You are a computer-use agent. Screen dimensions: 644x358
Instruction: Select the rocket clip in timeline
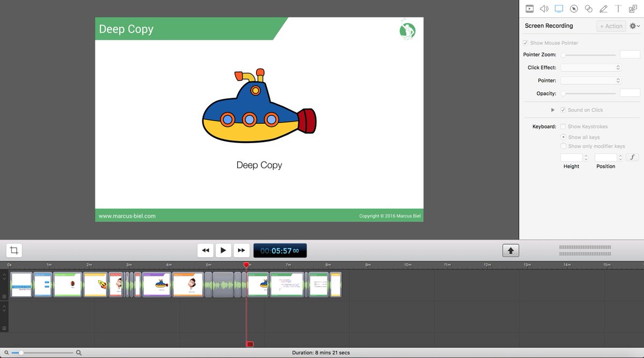[96, 285]
